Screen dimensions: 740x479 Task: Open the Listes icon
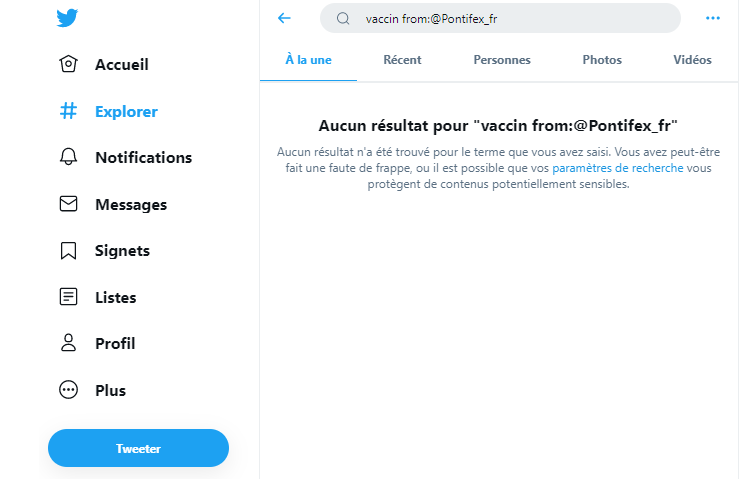pyautogui.click(x=68, y=297)
